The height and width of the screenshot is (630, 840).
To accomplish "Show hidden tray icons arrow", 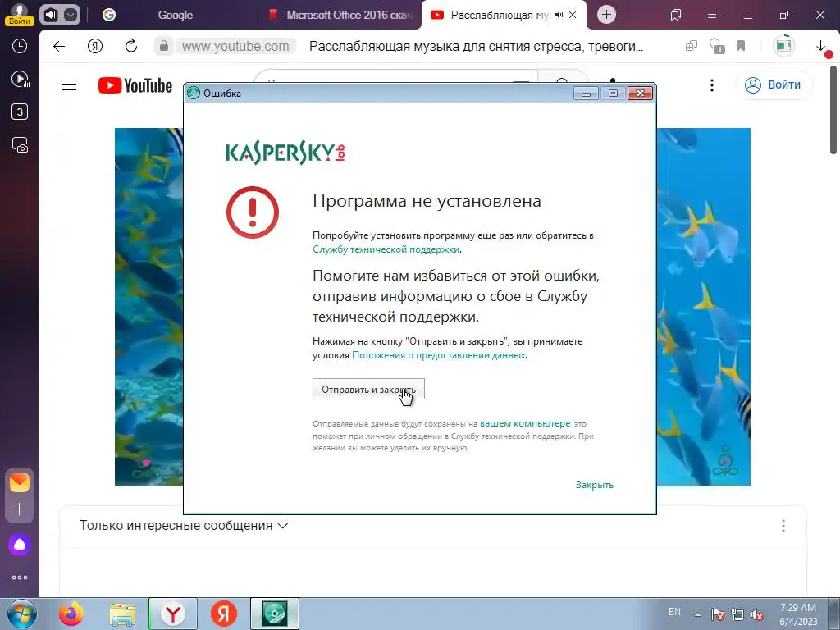I will 697,614.
